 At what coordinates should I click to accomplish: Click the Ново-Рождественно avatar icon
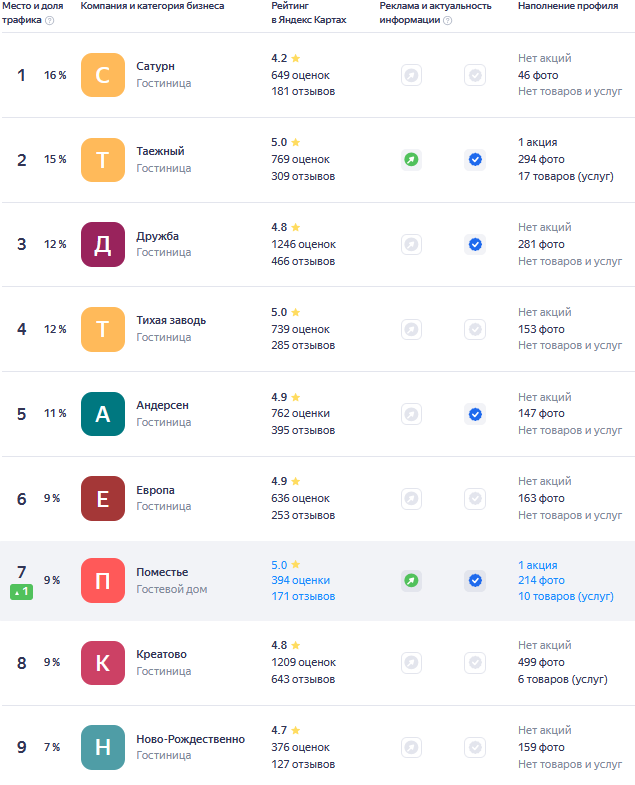(x=102, y=747)
